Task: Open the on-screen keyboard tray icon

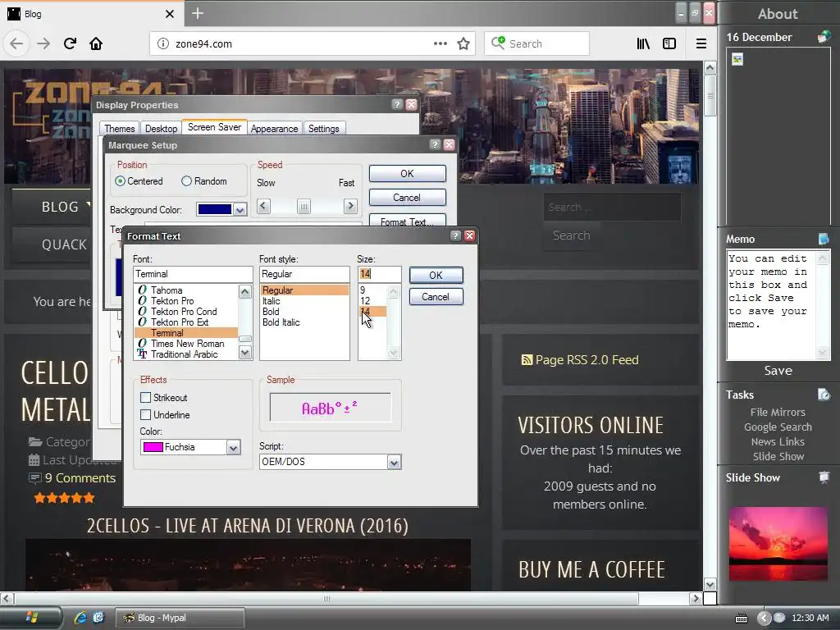Action: click(x=742, y=619)
